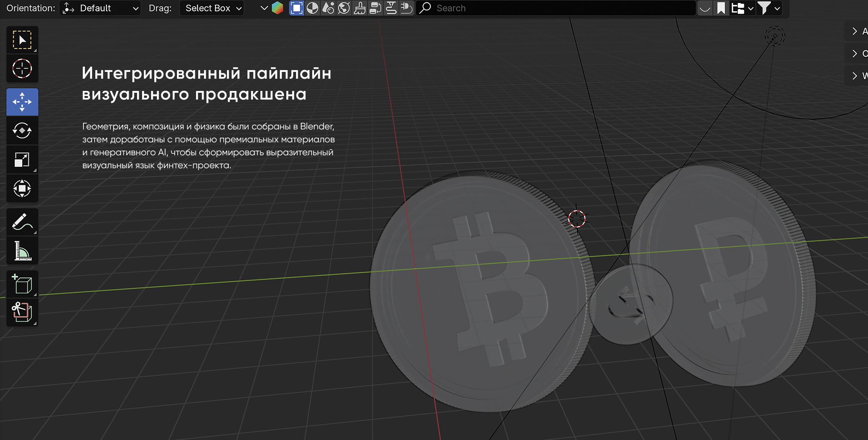Toggle the highlighted square frame filter button
Viewport: 868px width, 440px height.
pos(296,8)
